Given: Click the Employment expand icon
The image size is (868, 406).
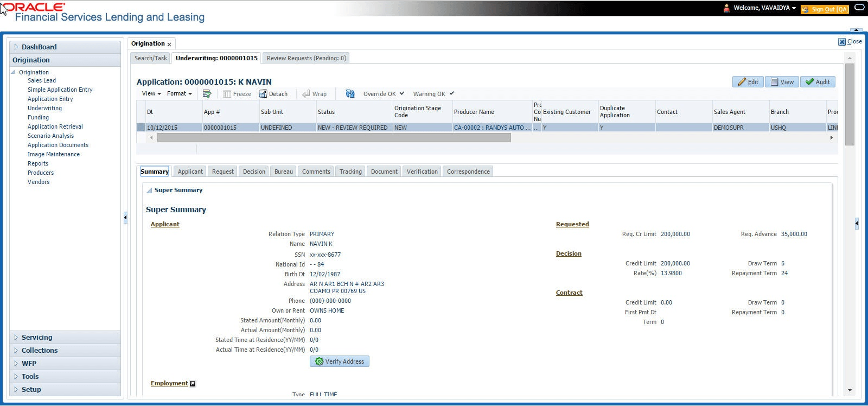Looking at the screenshot, I should (193, 384).
